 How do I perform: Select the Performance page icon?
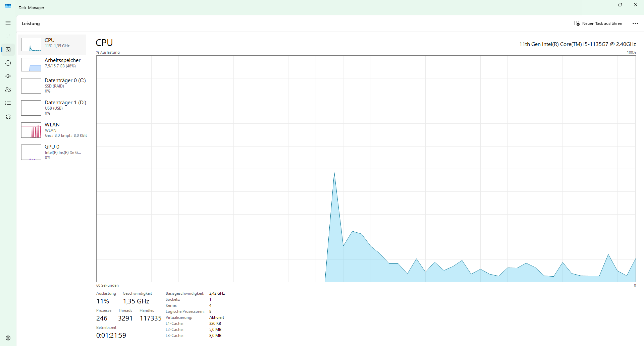[x=8, y=50]
